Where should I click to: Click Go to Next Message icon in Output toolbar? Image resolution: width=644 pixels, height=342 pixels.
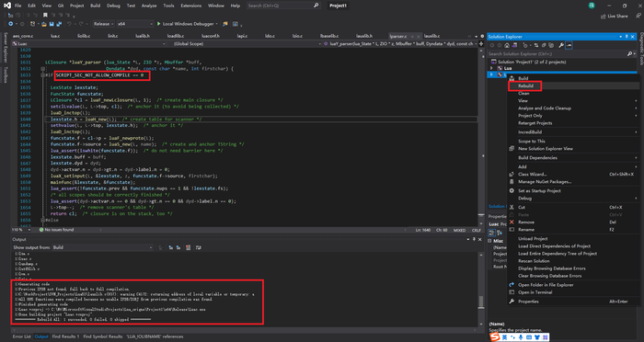[x=178, y=247]
